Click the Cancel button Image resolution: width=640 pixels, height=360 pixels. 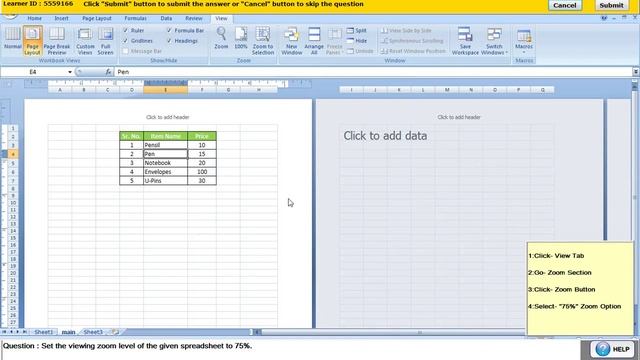tap(564, 5)
